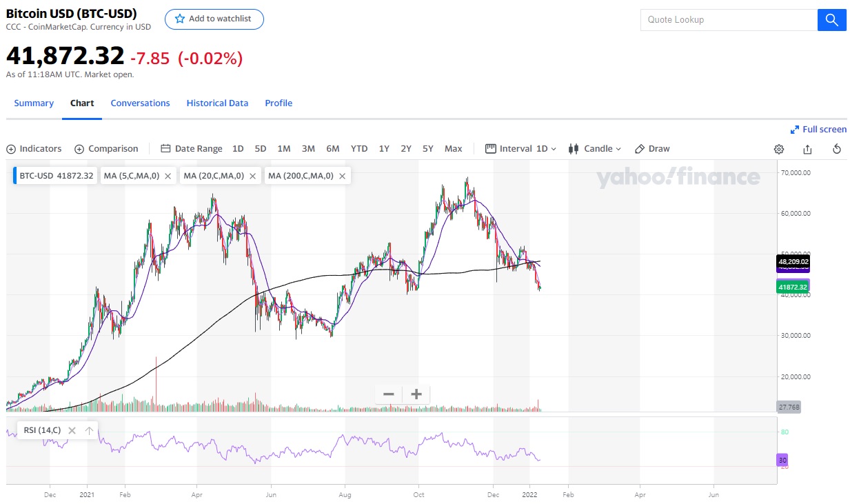Open the Draw tool
Image resolution: width=850 pixels, height=504 pixels.
652,149
